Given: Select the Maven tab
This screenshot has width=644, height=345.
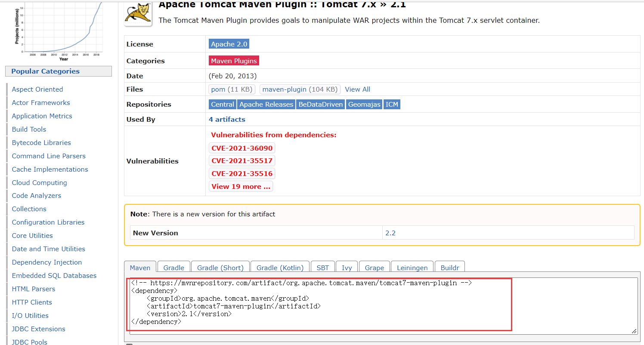Looking at the screenshot, I should point(140,267).
